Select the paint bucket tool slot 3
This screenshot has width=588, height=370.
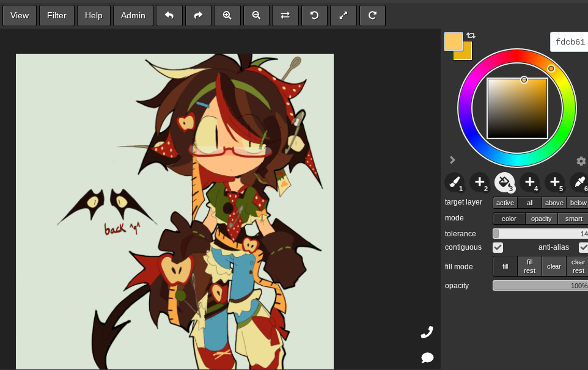pyautogui.click(x=505, y=183)
